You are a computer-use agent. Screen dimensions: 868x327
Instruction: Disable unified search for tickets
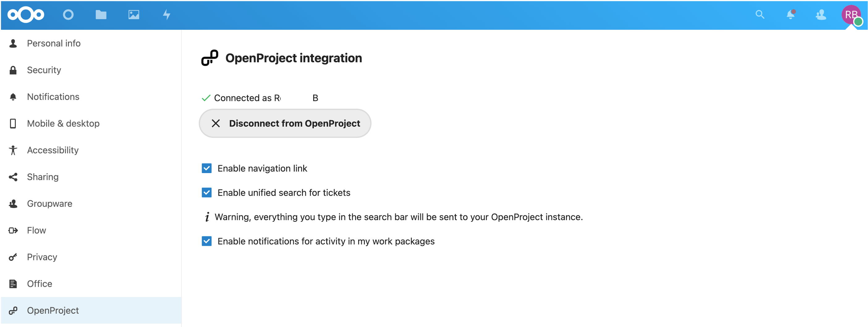[x=206, y=193]
